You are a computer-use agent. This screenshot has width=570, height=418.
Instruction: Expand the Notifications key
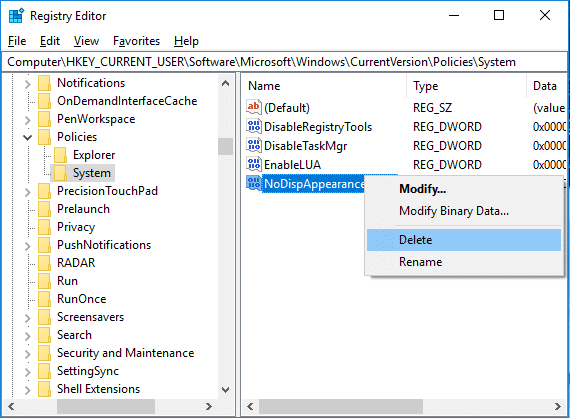pyautogui.click(x=28, y=84)
